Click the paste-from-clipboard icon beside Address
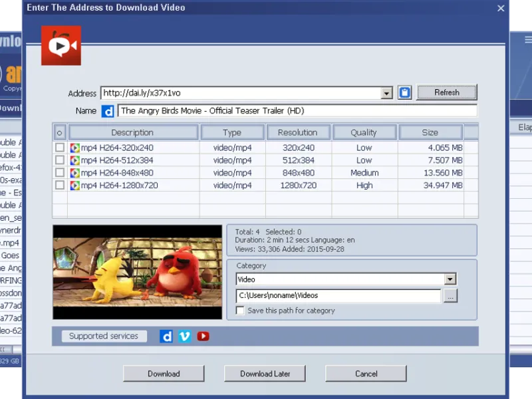This screenshot has height=399, width=532. tap(404, 92)
